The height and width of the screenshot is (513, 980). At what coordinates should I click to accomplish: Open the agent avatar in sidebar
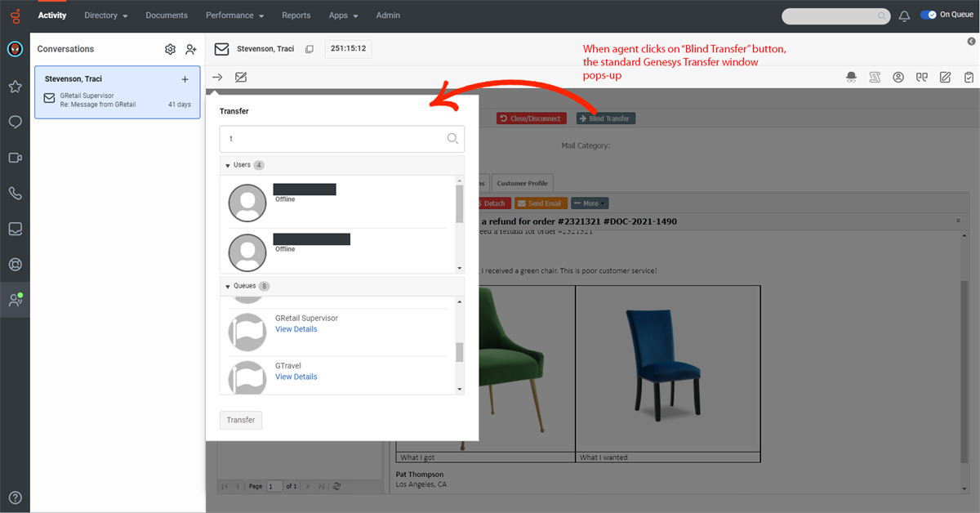(15, 49)
